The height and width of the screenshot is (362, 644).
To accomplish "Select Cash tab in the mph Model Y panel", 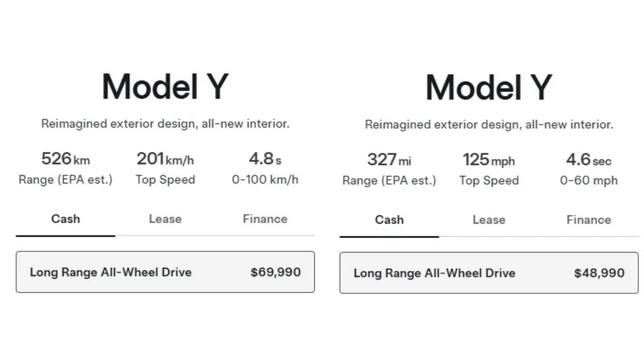I will click(x=389, y=220).
